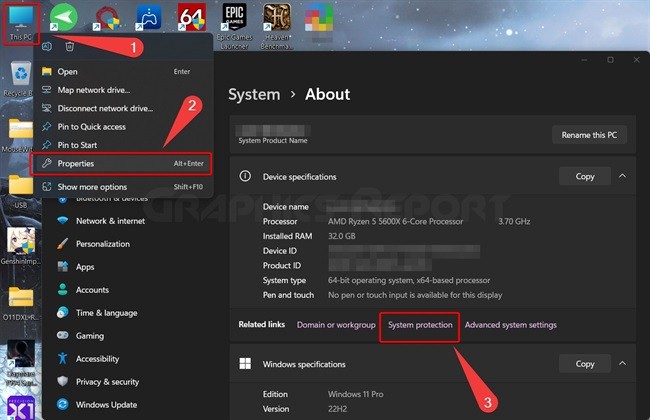Collapse the Device specifications section
This screenshot has width=650, height=420.
(x=622, y=176)
